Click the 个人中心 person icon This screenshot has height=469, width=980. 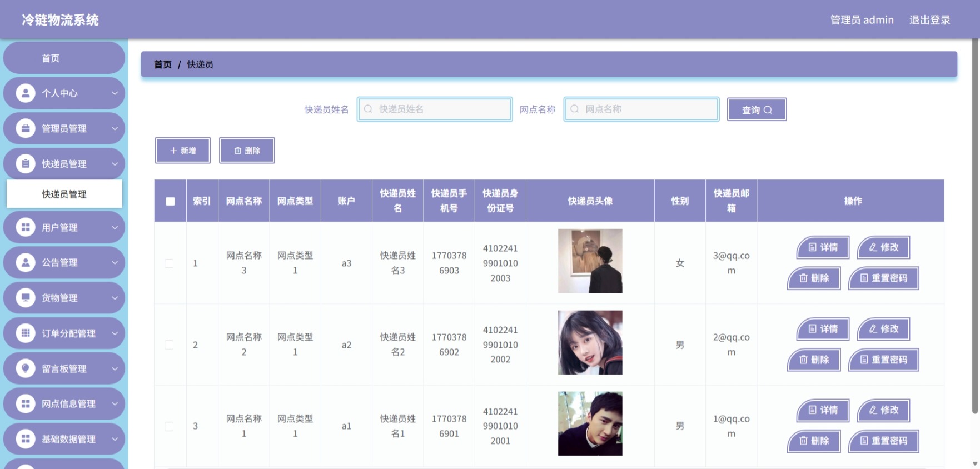[26, 93]
